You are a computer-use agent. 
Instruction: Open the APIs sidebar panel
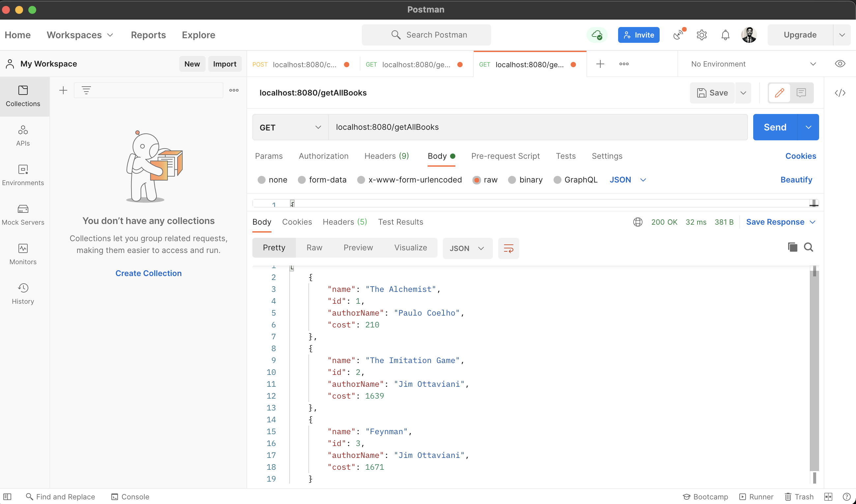coord(23,136)
